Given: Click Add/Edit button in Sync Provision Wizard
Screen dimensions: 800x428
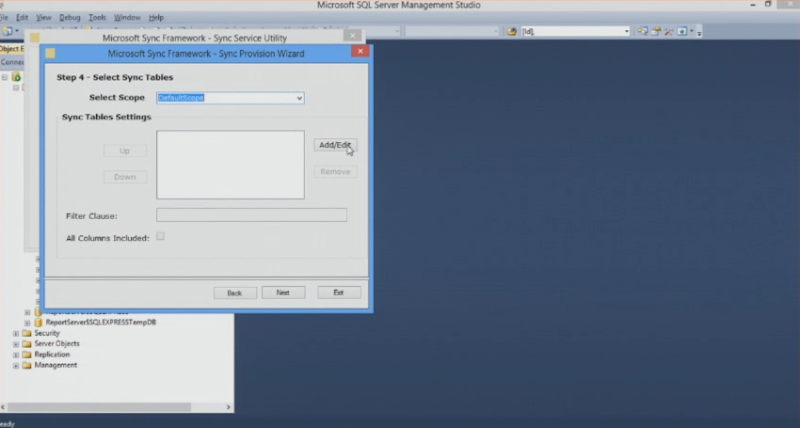Looking at the screenshot, I should pos(335,145).
